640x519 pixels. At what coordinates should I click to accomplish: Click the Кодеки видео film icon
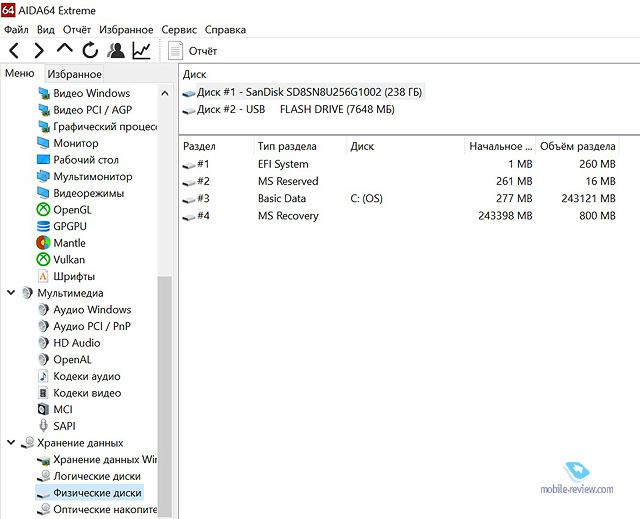pyautogui.click(x=43, y=393)
